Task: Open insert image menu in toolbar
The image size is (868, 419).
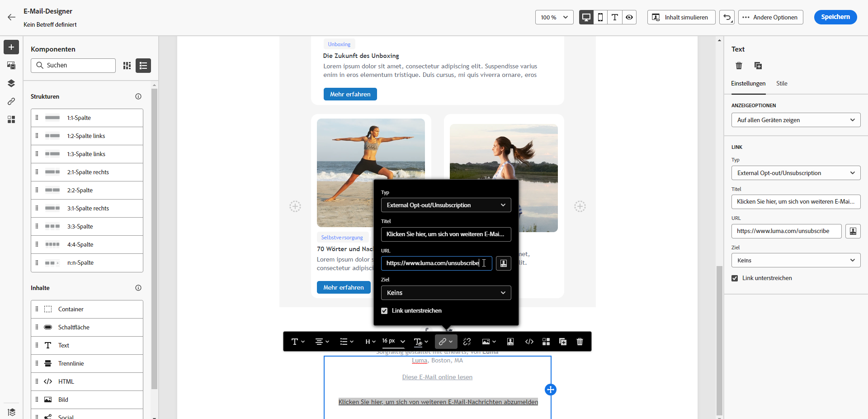Action: 489,342
